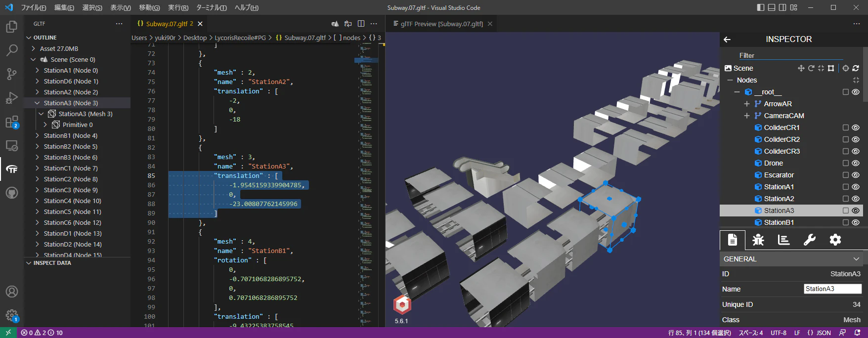This screenshot has height=338, width=868.
Task: Click the Inspector back arrow
Action: point(727,40)
